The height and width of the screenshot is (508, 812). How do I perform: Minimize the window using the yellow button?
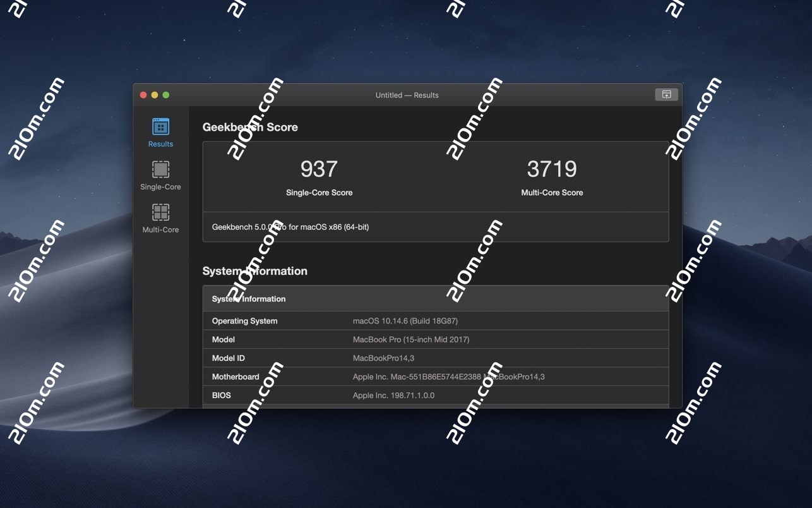click(x=155, y=95)
